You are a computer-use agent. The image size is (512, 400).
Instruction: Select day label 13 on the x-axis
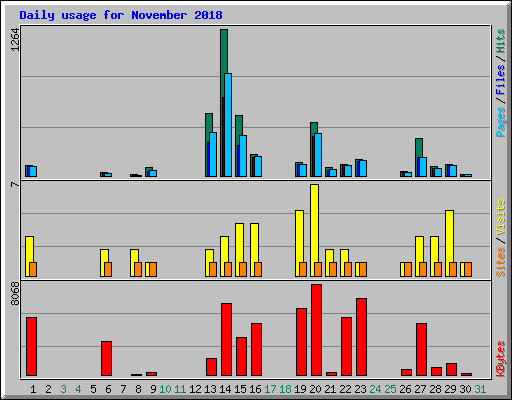click(x=210, y=389)
